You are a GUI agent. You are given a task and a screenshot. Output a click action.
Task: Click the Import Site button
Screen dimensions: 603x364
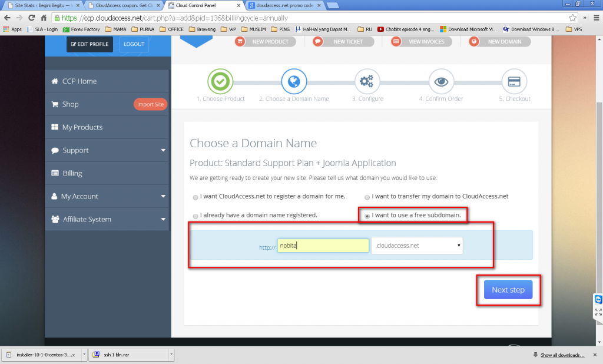coord(150,104)
